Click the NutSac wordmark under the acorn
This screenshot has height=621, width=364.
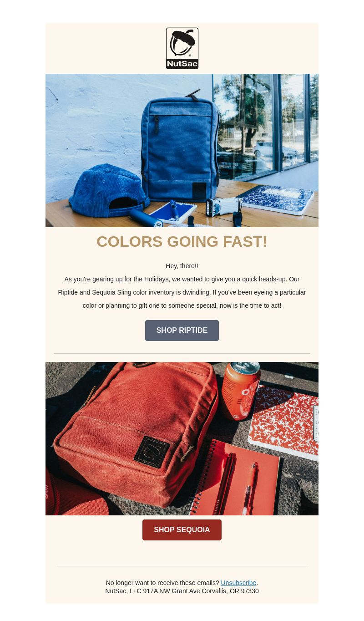click(182, 64)
